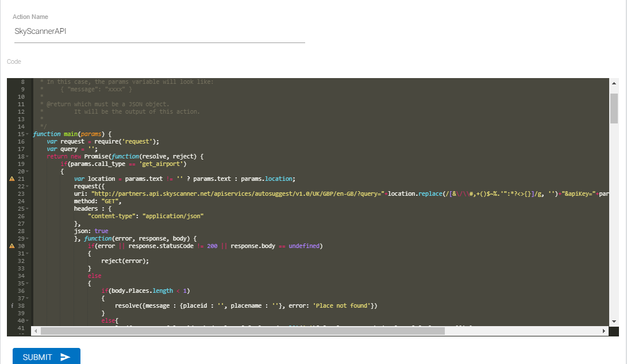
Task: Fold the Promise block at line 18
Action: [x=28, y=157]
